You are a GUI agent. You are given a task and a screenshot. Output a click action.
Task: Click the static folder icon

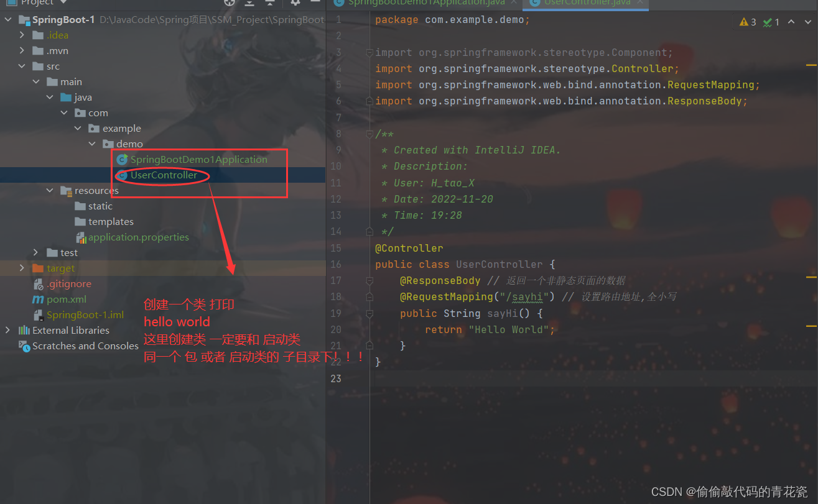[x=80, y=206]
